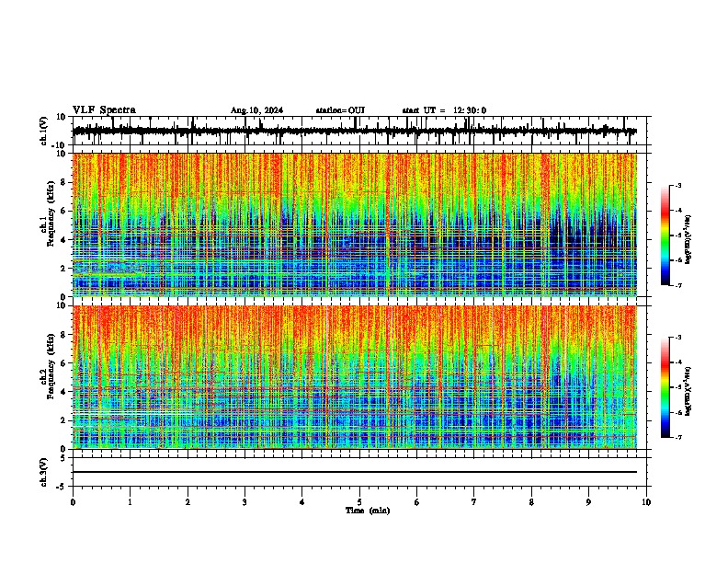Screen dimensions: 728x563
Task: Click the '7' tick on time axis
Action: (x=474, y=502)
